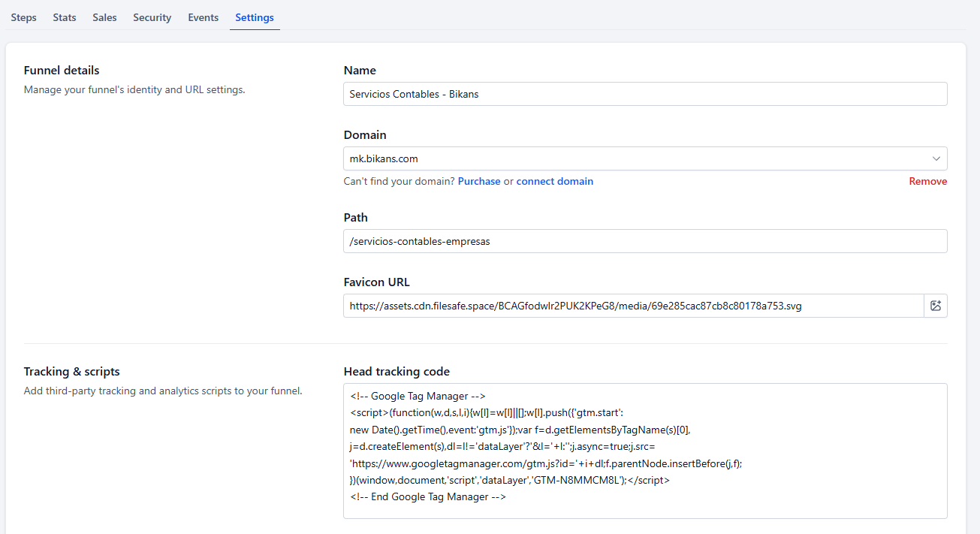Image resolution: width=980 pixels, height=534 pixels.
Task: Click the 'End Google Tag Manager' comment line
Action: click(x=428, y=497)
